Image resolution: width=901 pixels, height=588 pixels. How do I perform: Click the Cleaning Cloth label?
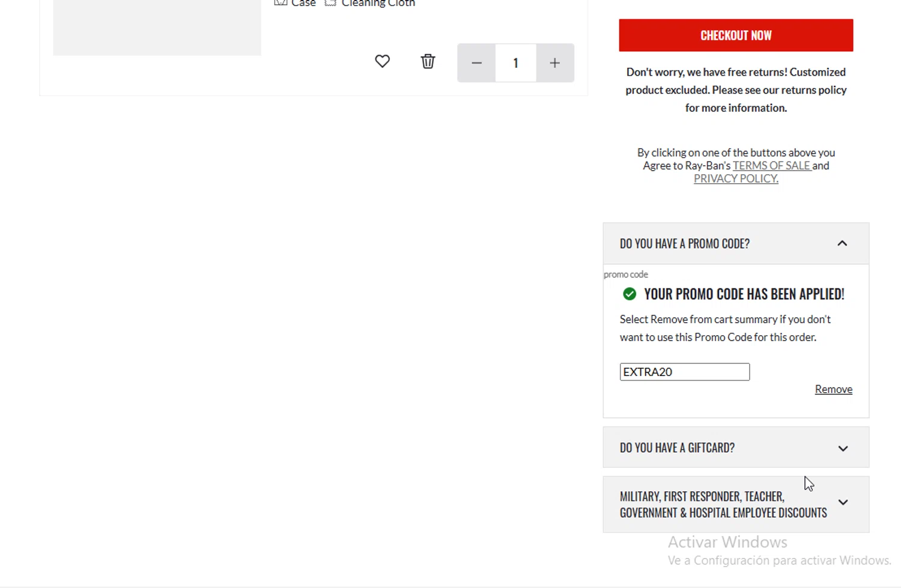378,4
